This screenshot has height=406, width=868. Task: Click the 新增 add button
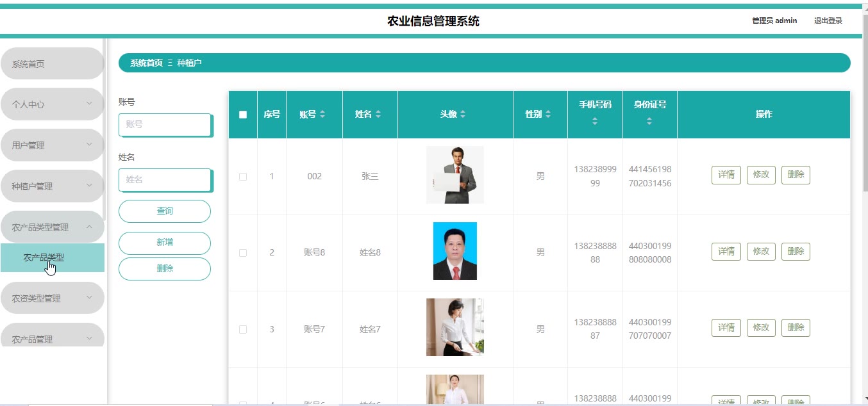pyautogui.click(x=165, y=243)
